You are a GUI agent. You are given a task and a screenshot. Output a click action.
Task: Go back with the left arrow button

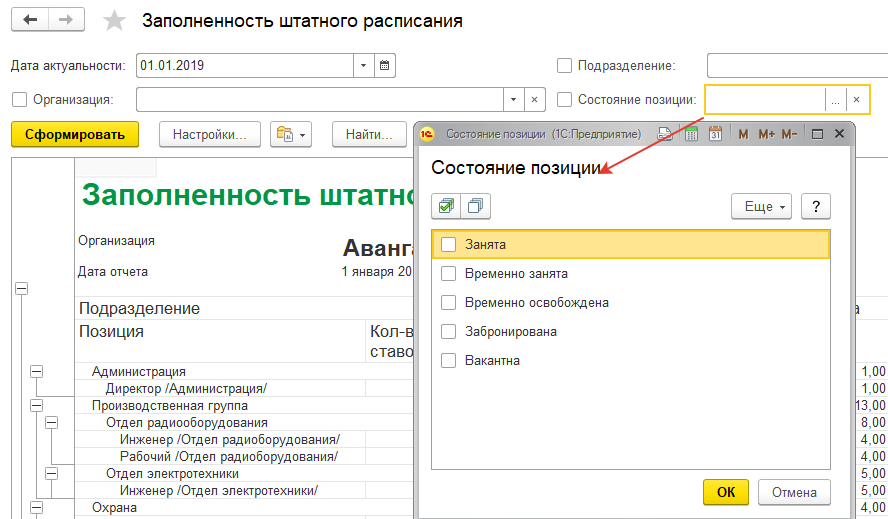coord(30,20)
